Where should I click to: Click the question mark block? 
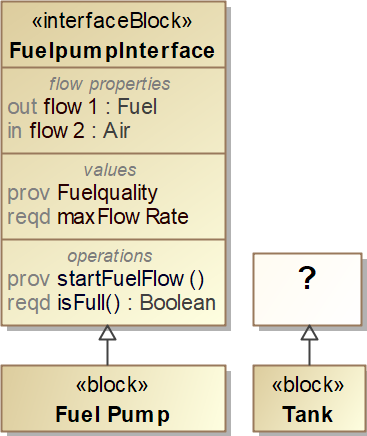(307, 289)
